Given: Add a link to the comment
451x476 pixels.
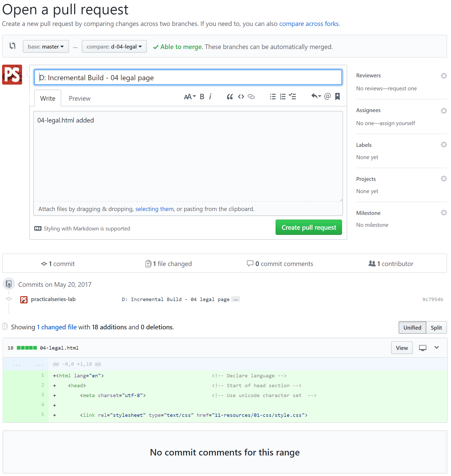Looking at the screenshot, I should point(251,97).
